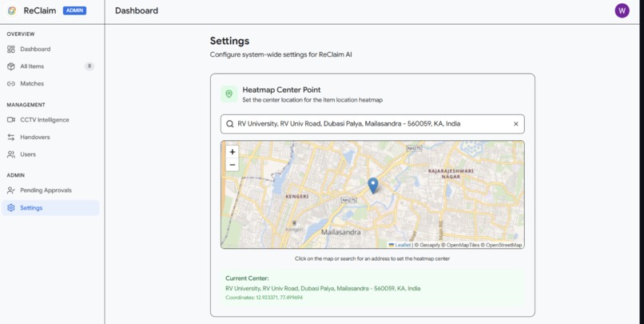Screen dimensions: 644x324
Task: Select the Settings gear icon
Action: pyautogui.click(x=11, y=208)
